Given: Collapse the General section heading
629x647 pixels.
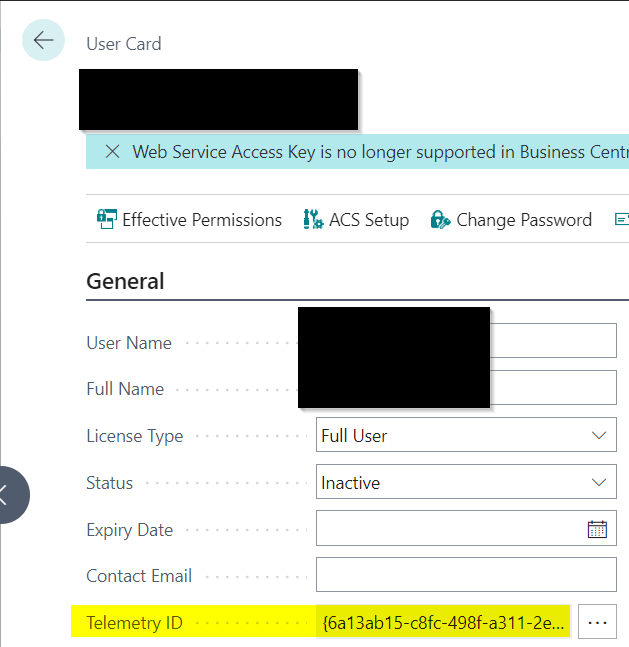Looking at the screenshot, I should (126, 281).
